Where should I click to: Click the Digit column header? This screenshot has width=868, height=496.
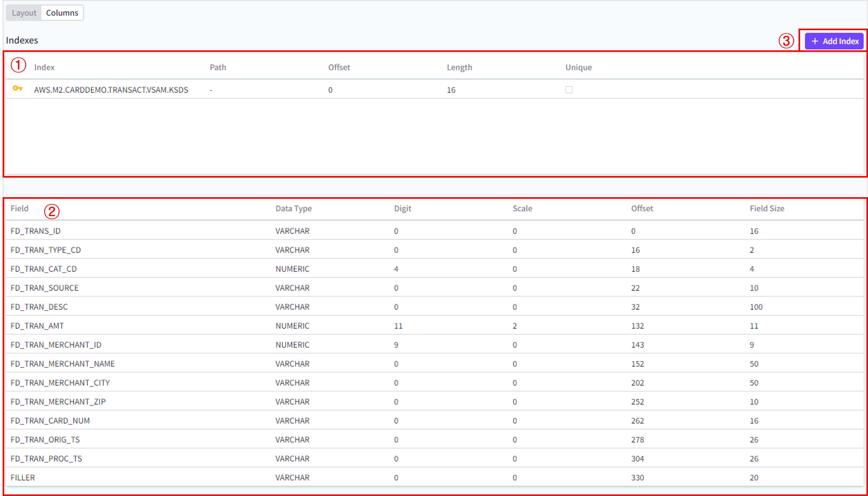[402, 209]
